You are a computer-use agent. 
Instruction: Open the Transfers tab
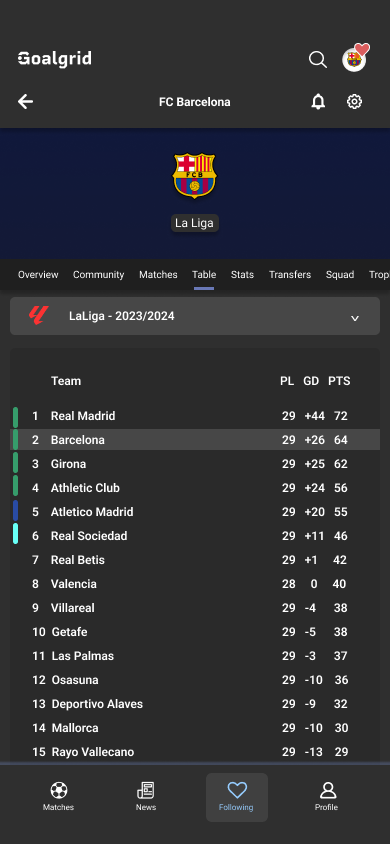(x=290, y=275)
